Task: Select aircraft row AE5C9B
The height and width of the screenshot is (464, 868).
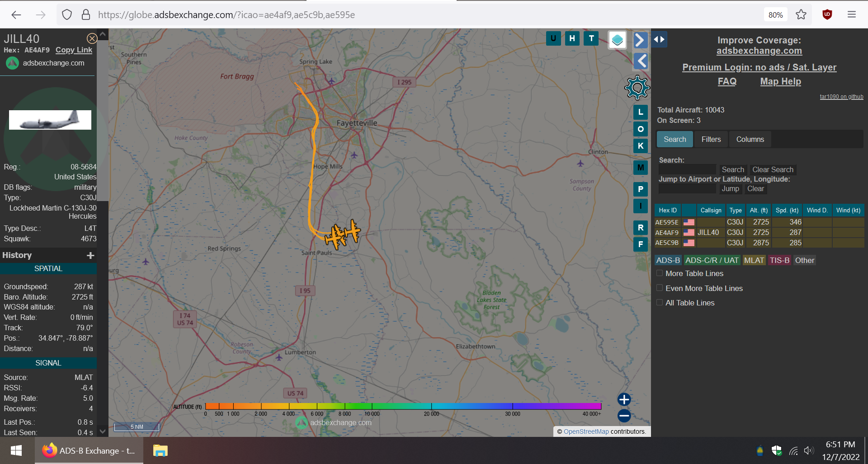Action: (759, 243)
